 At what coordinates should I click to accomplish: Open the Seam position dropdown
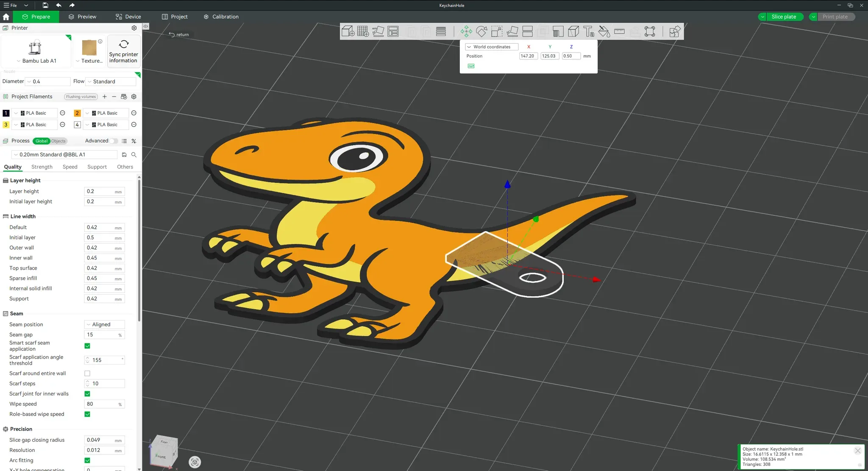pyautogui.click(x=104, y=324)
